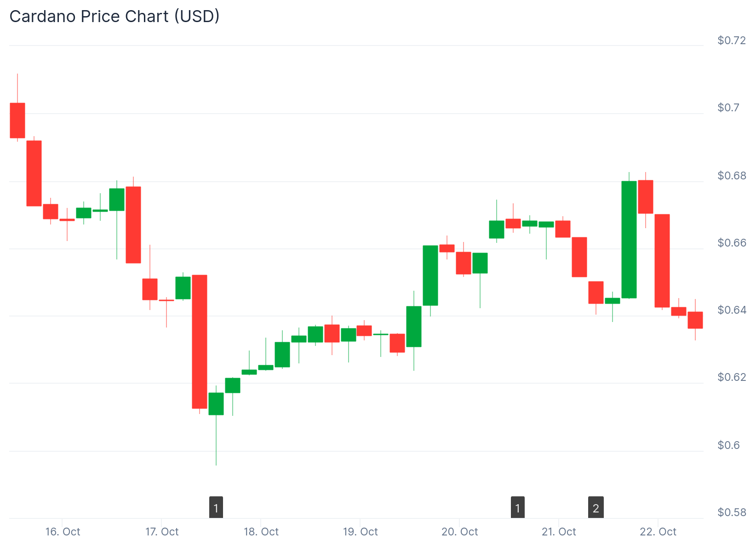The height and width of the screenshot is (552, 756).
Task: Click the 21. Oct date label
Action: 559,532
